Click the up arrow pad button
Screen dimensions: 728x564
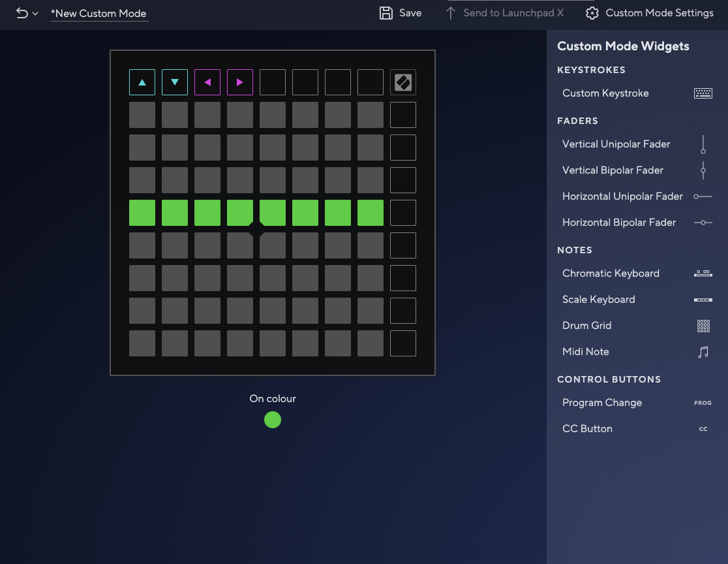142,82
